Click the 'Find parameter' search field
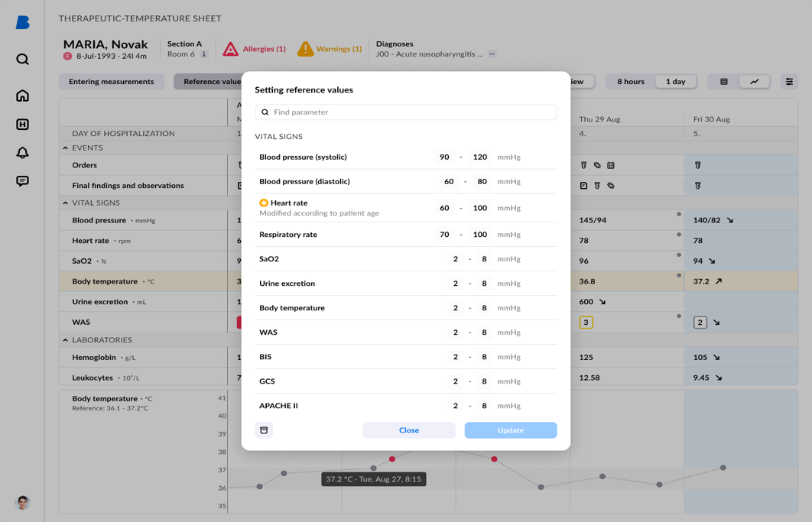The image size is (812, 522). tap(406, 112)
